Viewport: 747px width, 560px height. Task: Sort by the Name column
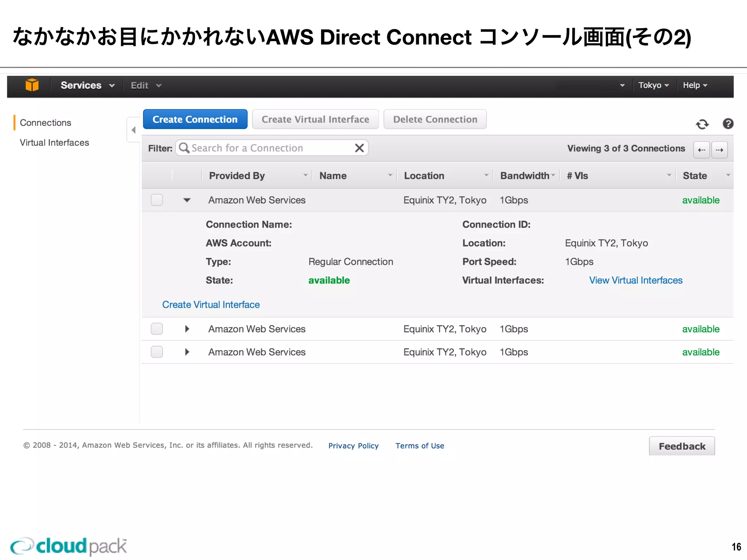pyautogui.click(x=355, y=176)
